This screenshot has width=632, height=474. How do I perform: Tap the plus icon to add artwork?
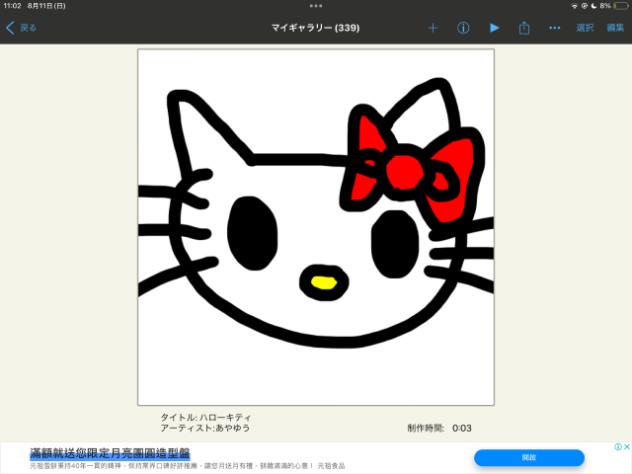(433, 28)
